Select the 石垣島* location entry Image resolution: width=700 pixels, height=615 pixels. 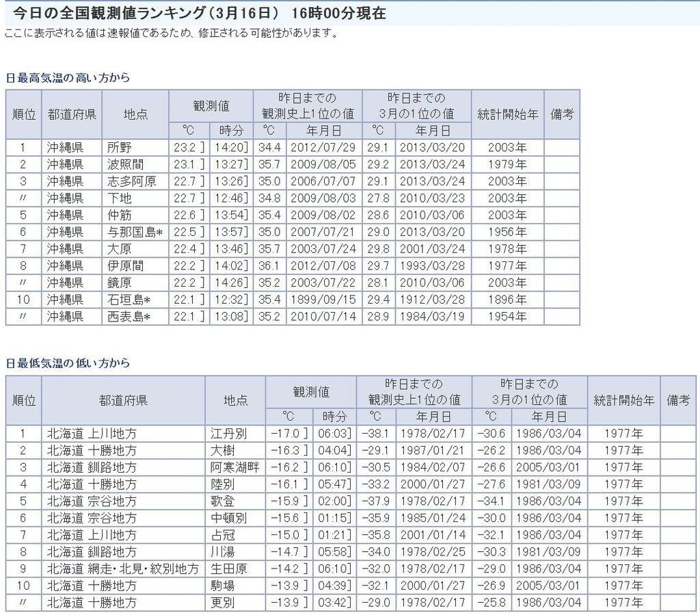pos(129,300)
